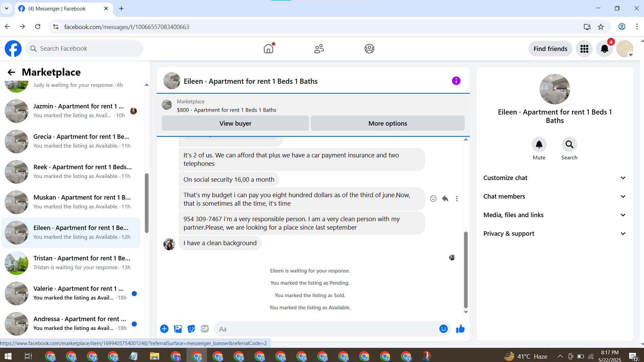Open the $800 apartment listing link
Image resolution: width=644 pixels, height=362 pixels.
[x=227, y=110]
